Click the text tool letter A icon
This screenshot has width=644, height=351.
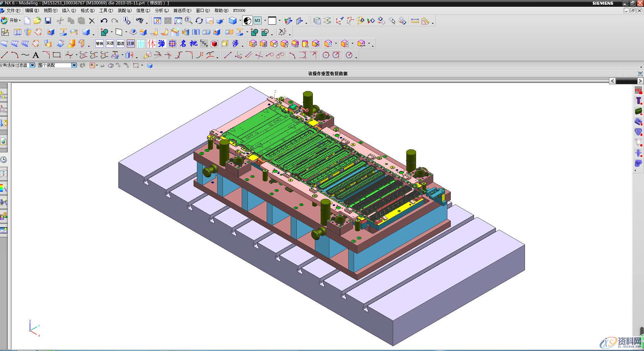tap(36, 55)
